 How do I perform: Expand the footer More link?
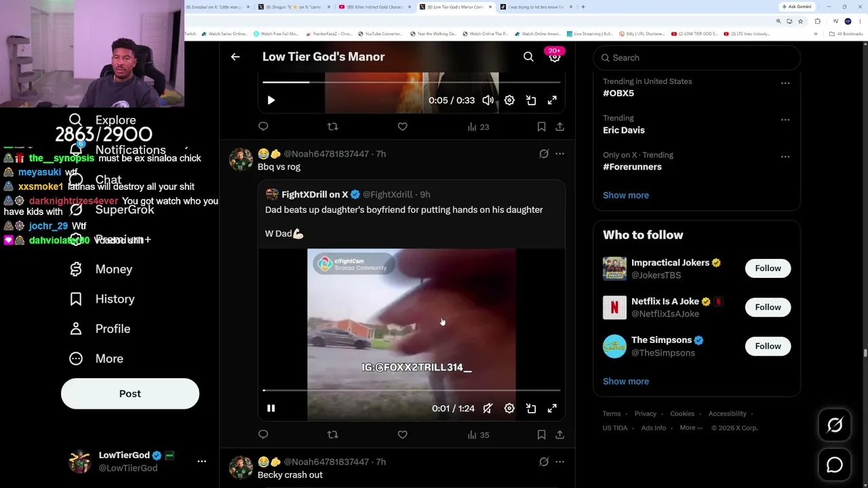tap(691, 428)
